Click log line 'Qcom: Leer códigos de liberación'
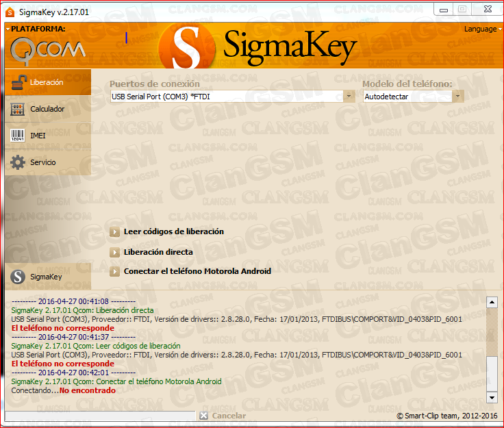The height and width of the screenshot is (428, 504). click(x=96, y=346)
